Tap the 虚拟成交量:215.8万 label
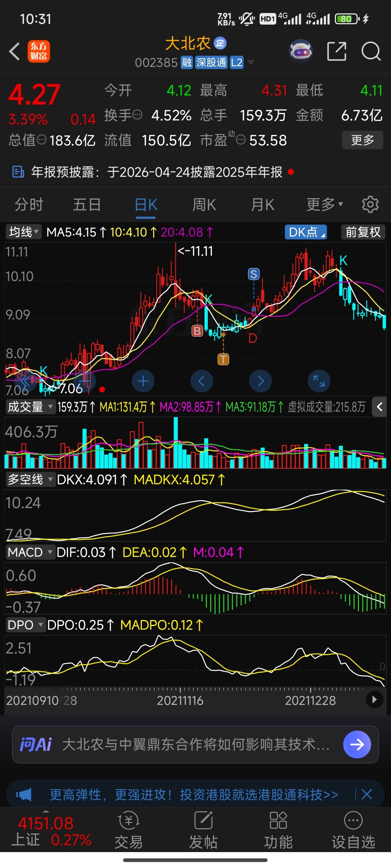Image resolution: width=391 pixels, height=868 pixels. point(326,407)
